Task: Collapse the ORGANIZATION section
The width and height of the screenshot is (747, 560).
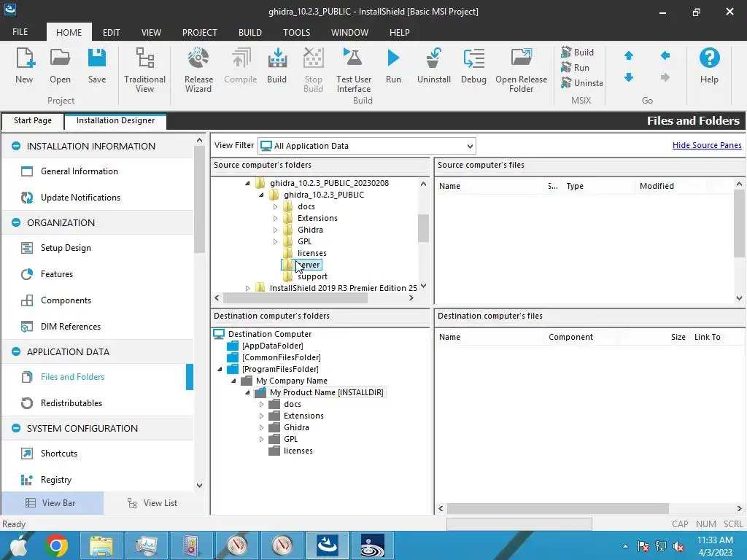Action: coord(16,222)
